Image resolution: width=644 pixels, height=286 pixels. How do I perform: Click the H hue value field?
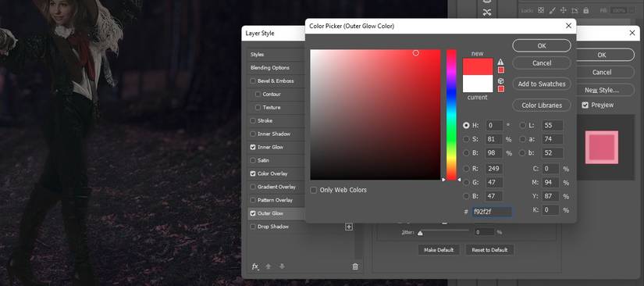(494, 125)
